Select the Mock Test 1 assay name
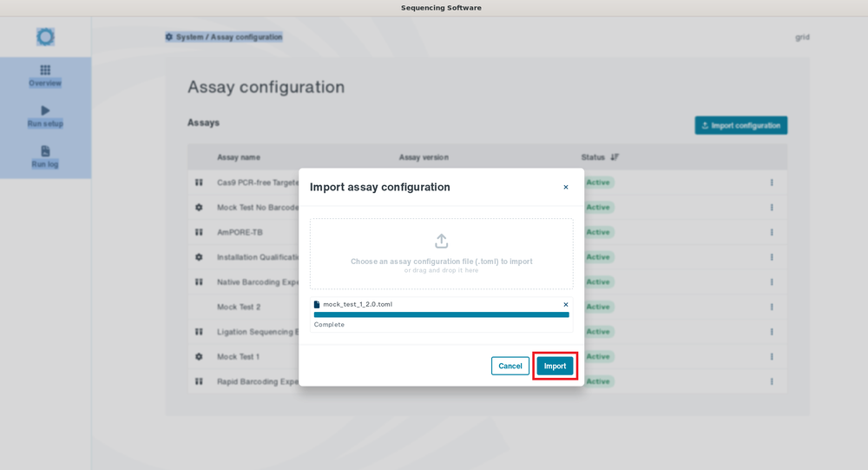Image resolution: width=868 pixels, height=470 pixels. [x=238, y=357]
